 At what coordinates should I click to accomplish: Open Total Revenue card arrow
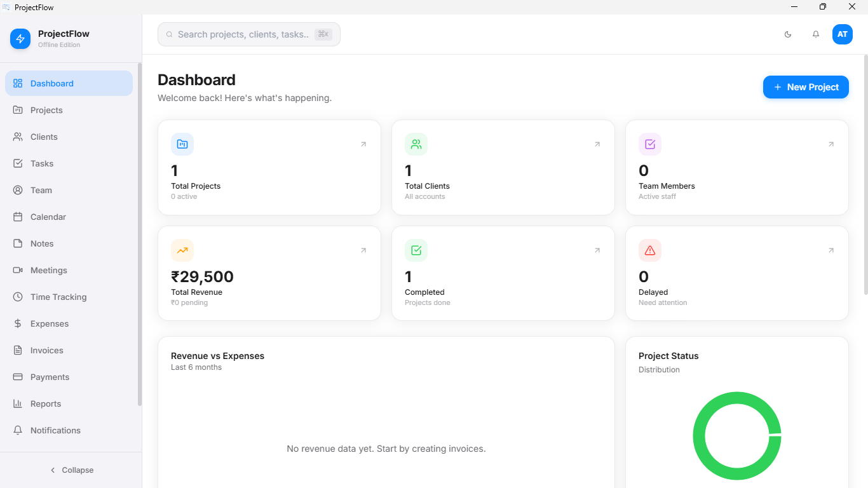363,250
